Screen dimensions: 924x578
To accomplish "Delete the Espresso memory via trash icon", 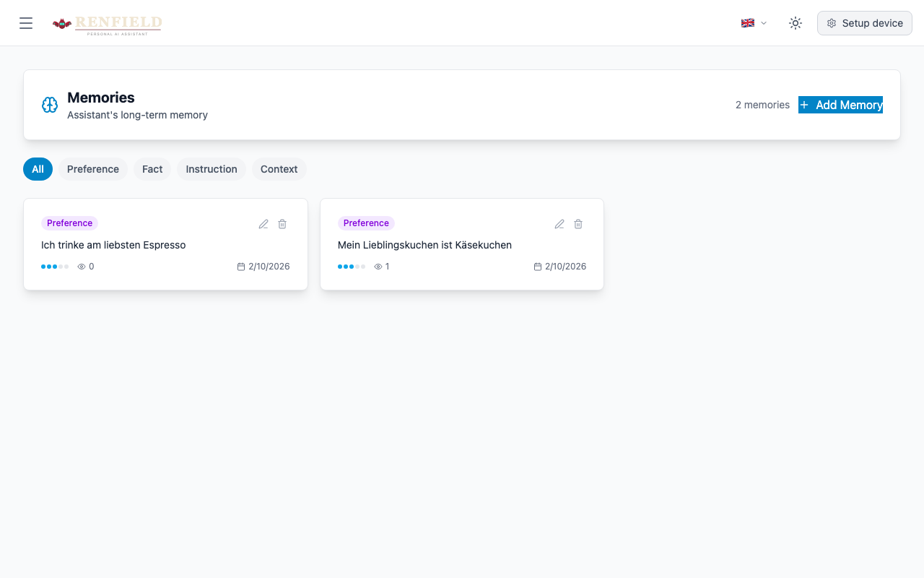I will click(x=282, y=224).
